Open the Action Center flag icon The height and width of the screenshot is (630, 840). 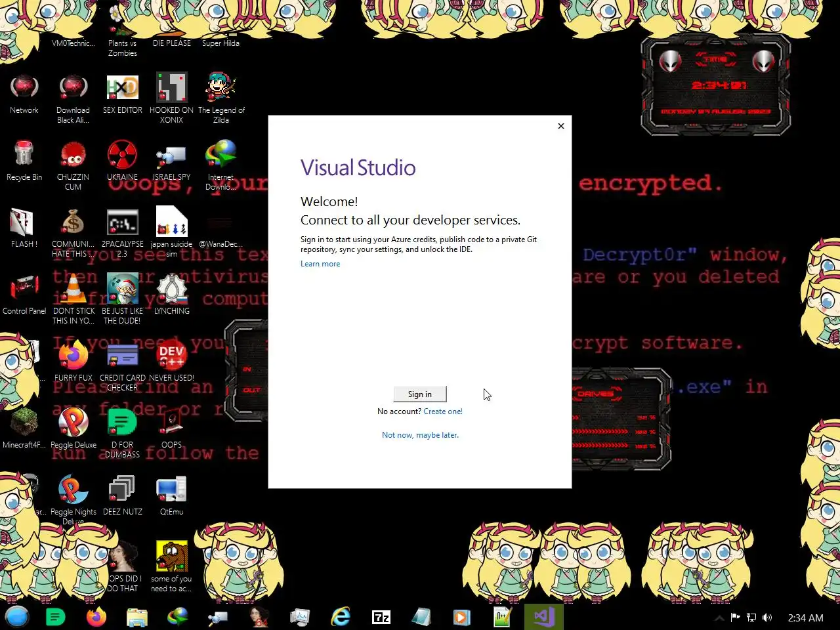(736, 618)
